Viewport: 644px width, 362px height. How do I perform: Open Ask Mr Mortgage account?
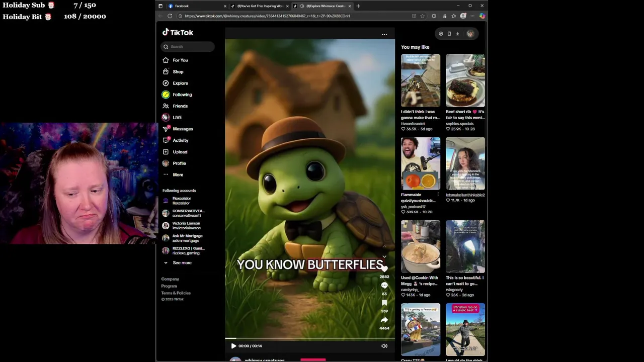click(182, 238)
